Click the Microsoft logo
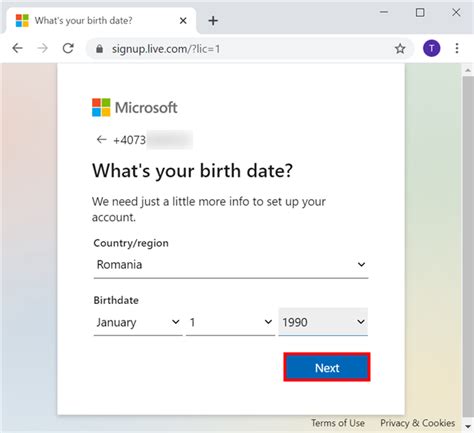Image resolution: width=474 pixels, height=433 pixels. 135,107
